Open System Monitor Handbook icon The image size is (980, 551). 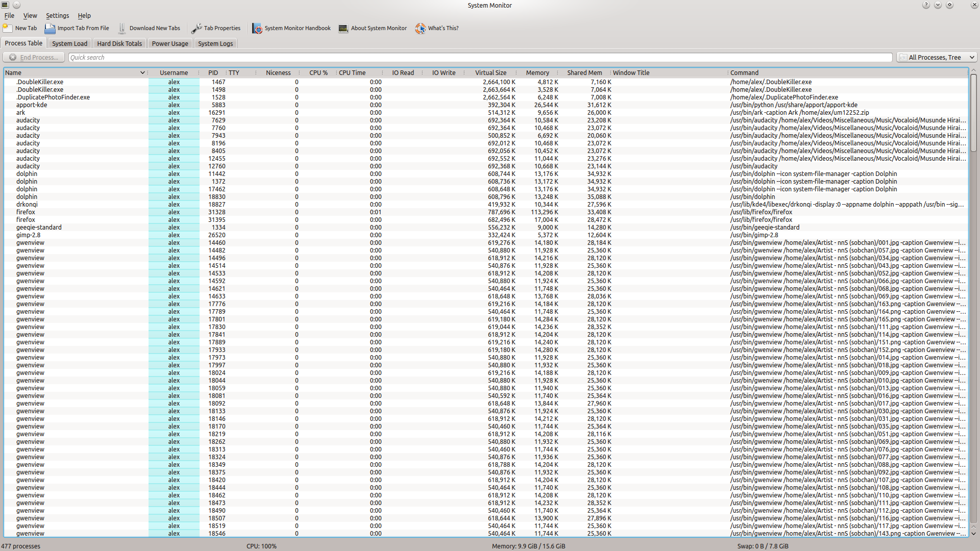[x=257, y=28]
